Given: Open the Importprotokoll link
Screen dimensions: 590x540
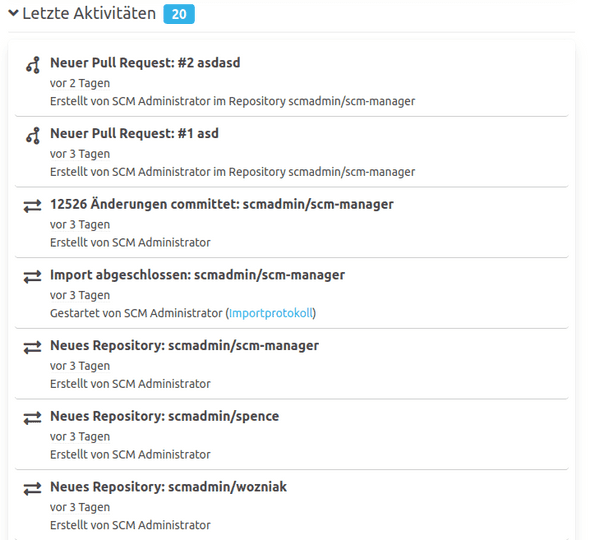Looking at the screenshot, I should (271, 313).
